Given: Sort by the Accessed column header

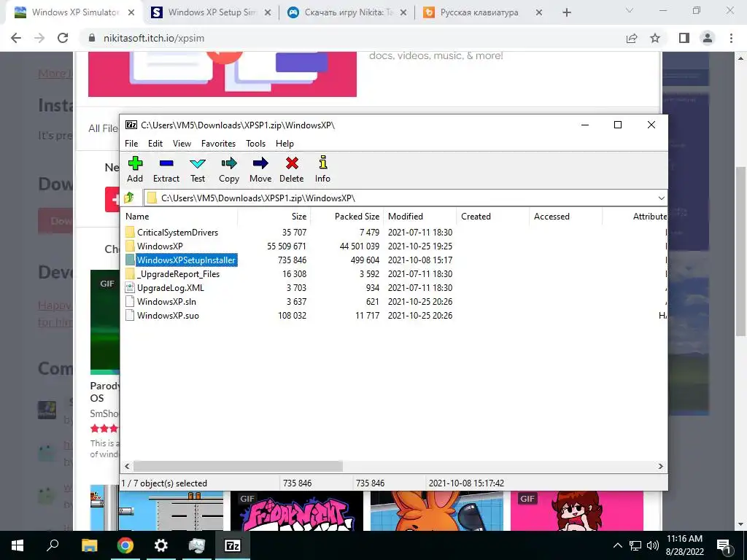Looking at the screenshot, I should point(565,216).
